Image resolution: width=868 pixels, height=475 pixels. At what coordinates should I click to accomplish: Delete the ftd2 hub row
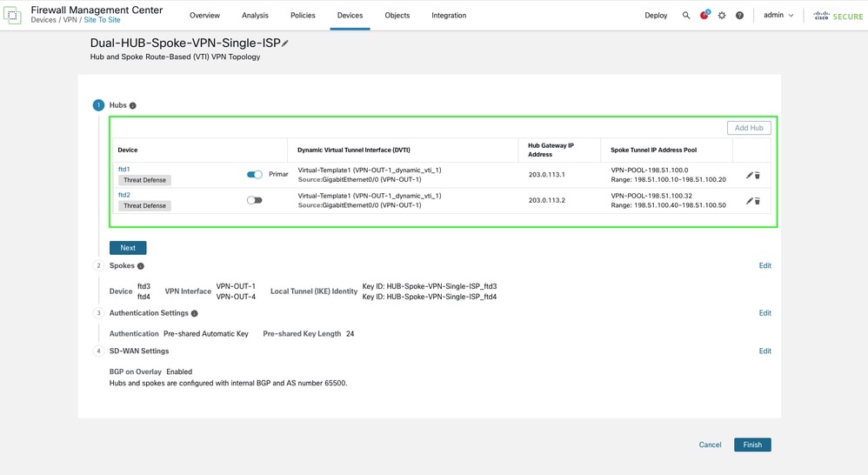[758, 201]
